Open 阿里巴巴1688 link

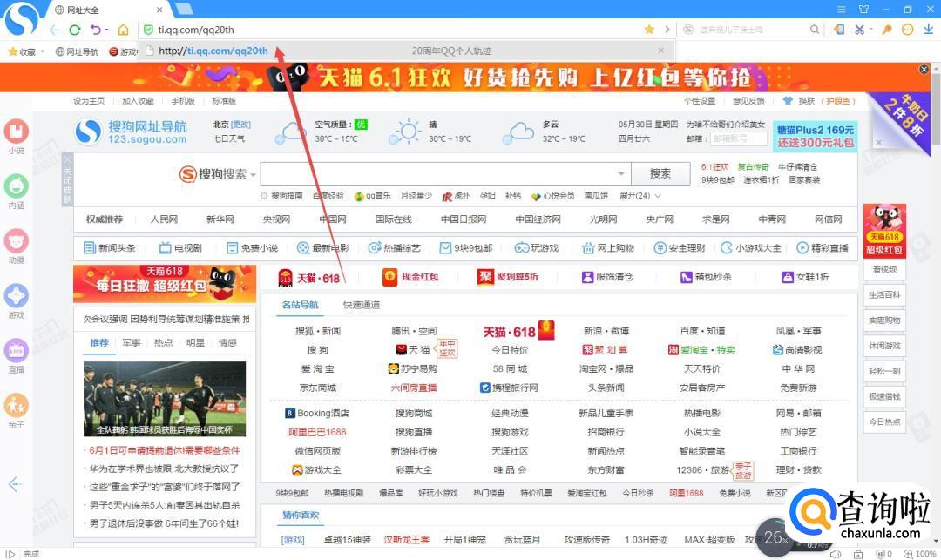point(317,432)
